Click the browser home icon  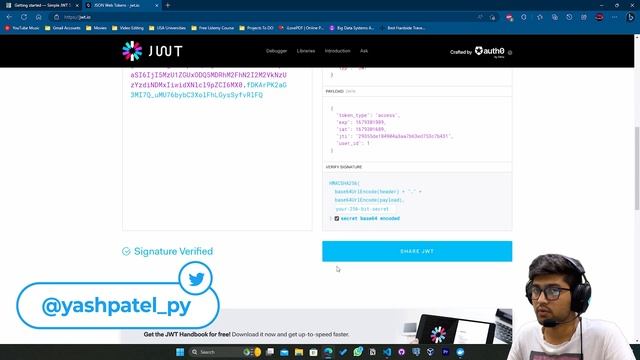pyautogui.click(x=38, y=17)
